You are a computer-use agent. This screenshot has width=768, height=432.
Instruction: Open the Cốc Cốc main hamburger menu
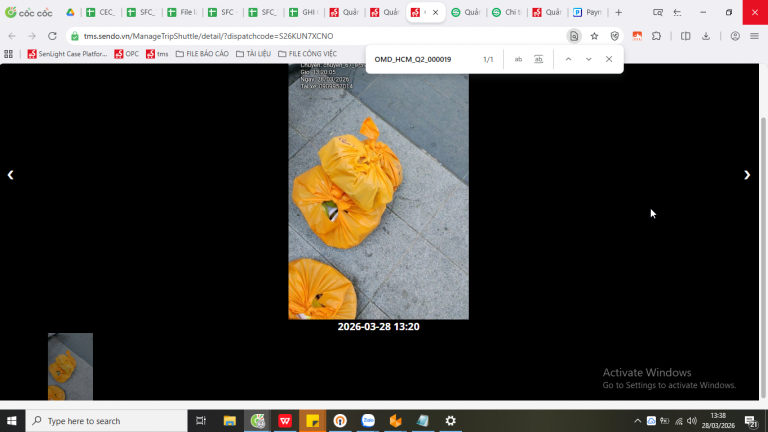point(754,36)
